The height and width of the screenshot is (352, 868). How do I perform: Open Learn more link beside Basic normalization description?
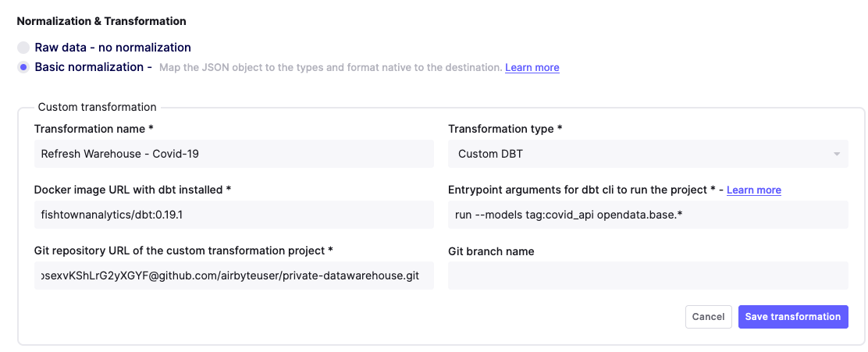coord(532,68)
